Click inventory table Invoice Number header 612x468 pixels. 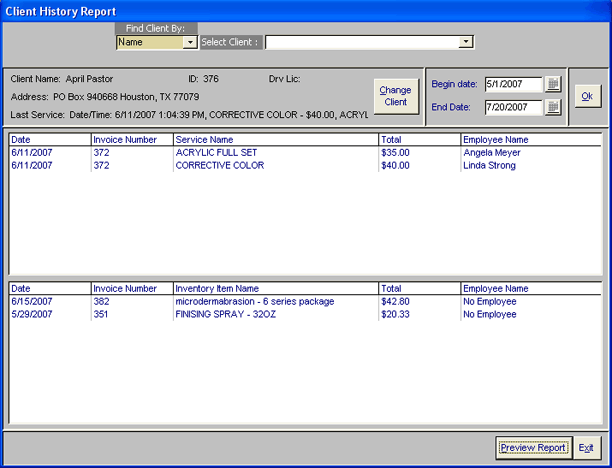(x=132, y=288)
